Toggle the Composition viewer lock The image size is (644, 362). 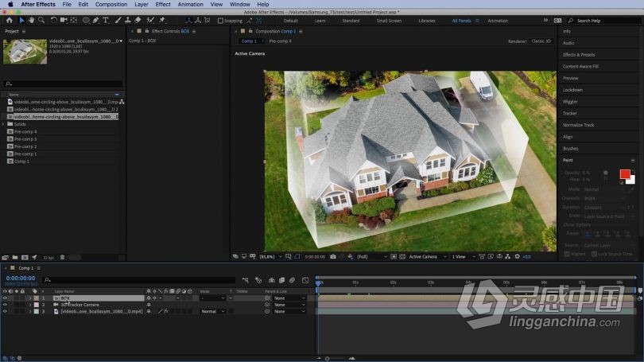[250, 31]
